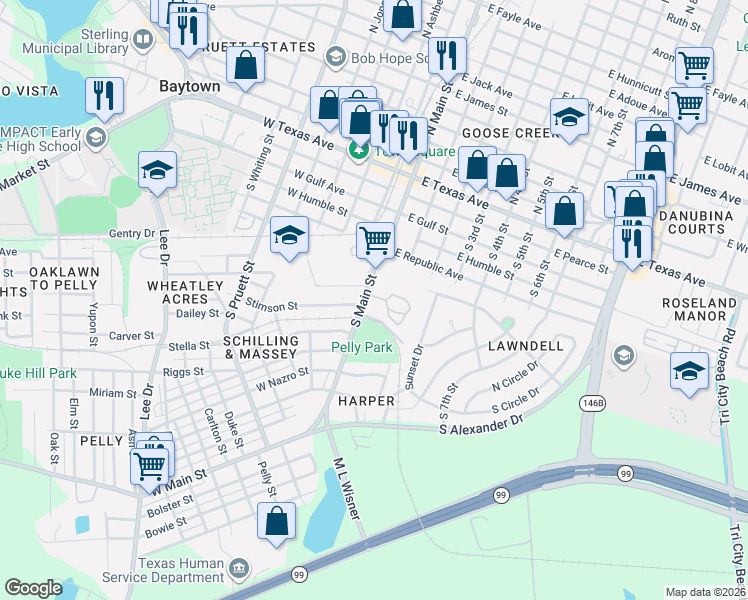
Task: Click the shopping cart marker near W Main St in Pelly
Action: click(x=150, y=468)
